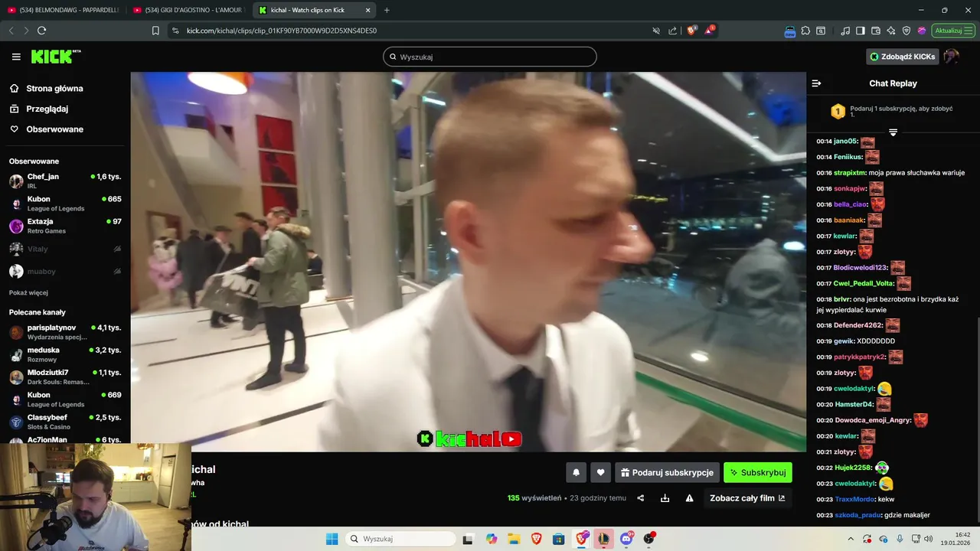Collapse the Chat Replay panel

coord(816,83)
